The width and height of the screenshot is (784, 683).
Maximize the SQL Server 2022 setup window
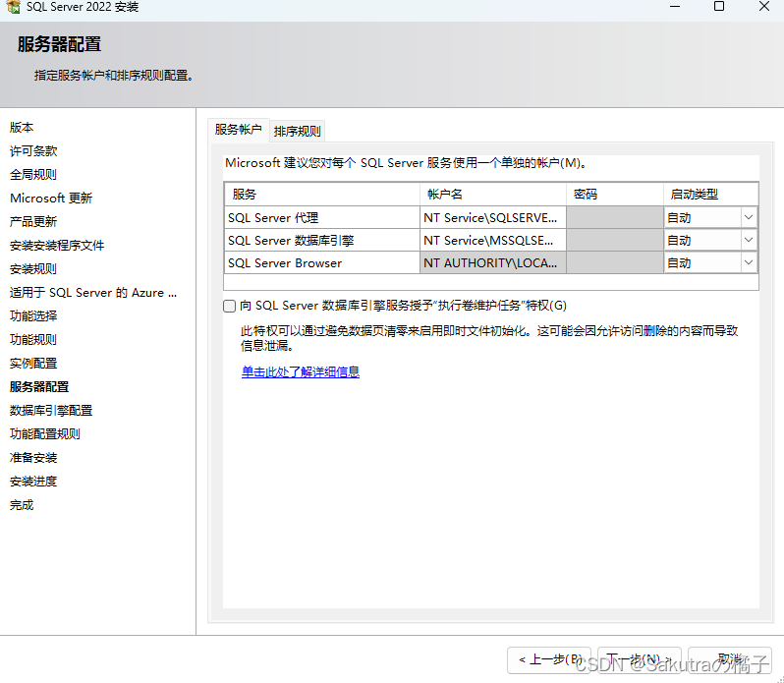click(x=719, y=7)
